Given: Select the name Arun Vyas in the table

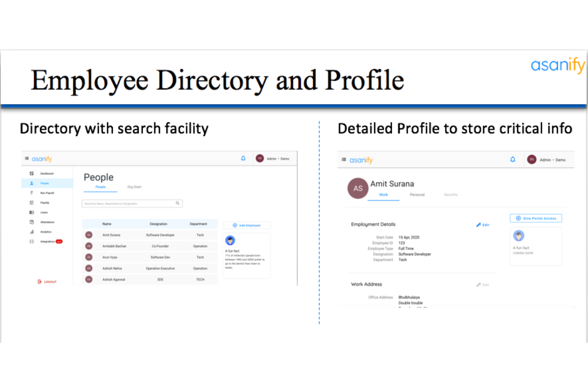Looking at the screenshot, I should (110, 257).
